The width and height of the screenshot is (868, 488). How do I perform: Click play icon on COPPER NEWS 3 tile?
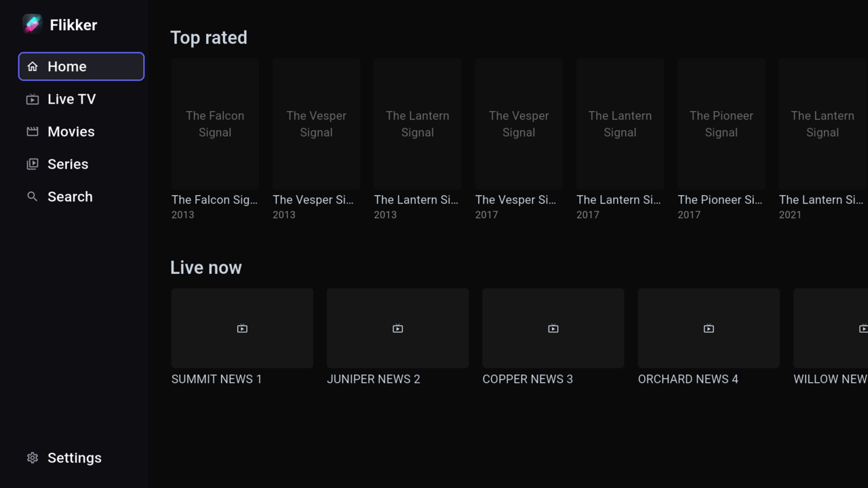553,329
